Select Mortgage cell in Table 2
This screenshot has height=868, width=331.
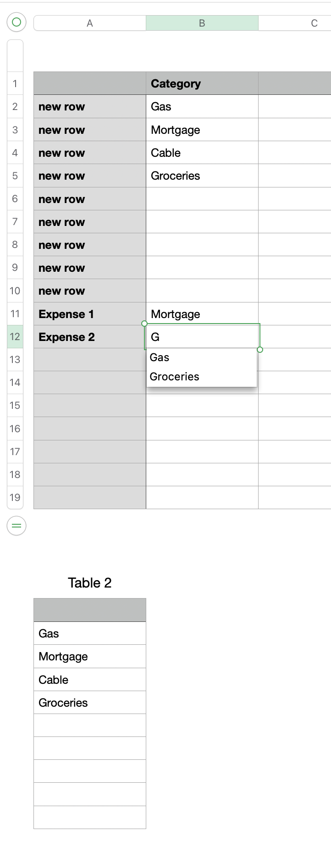pyautogui.click(x=90, y=656)
